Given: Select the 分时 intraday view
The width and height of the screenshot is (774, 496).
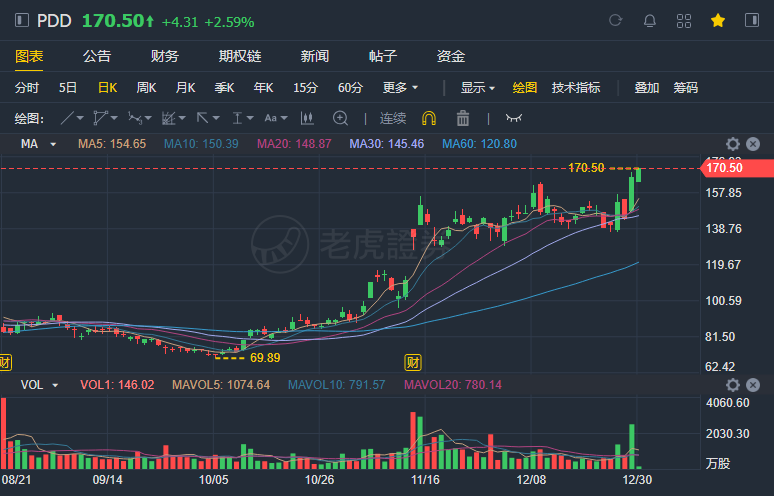Looking at the screenshot, I should coord(27,88).
